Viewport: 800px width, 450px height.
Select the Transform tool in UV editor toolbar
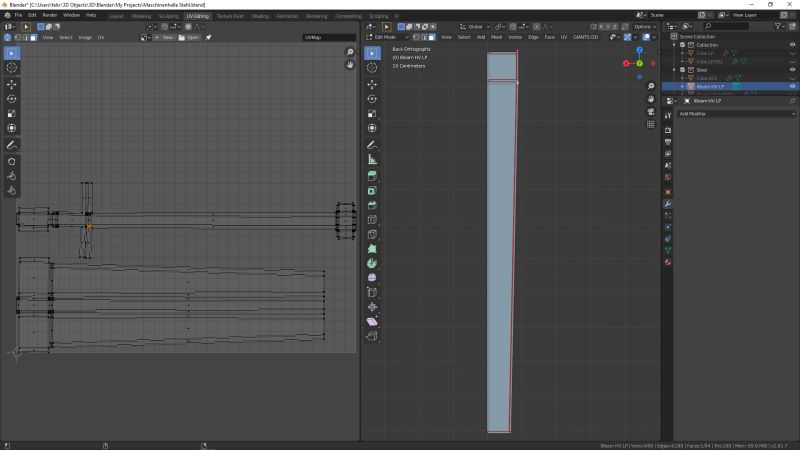pos(12,128)
